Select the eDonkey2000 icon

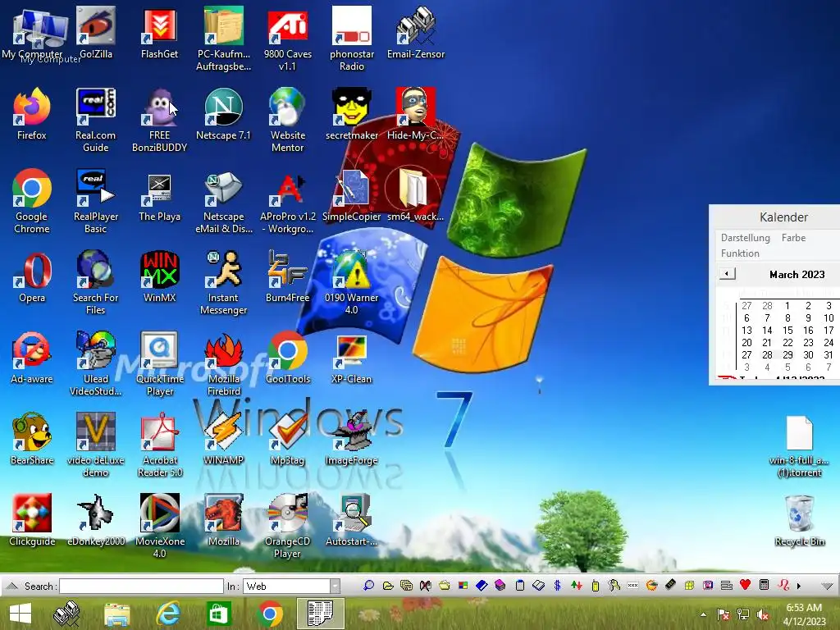(96, 520)
